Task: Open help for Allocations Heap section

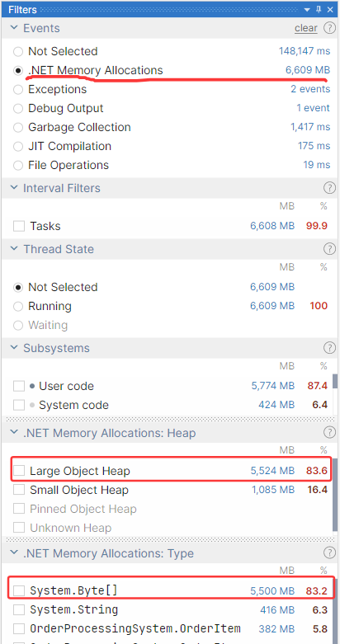Action: [x=329, y=432]
